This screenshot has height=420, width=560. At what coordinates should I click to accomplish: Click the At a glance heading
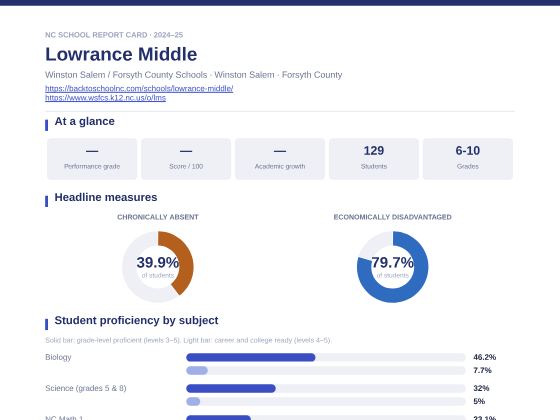tap(85, 121)
